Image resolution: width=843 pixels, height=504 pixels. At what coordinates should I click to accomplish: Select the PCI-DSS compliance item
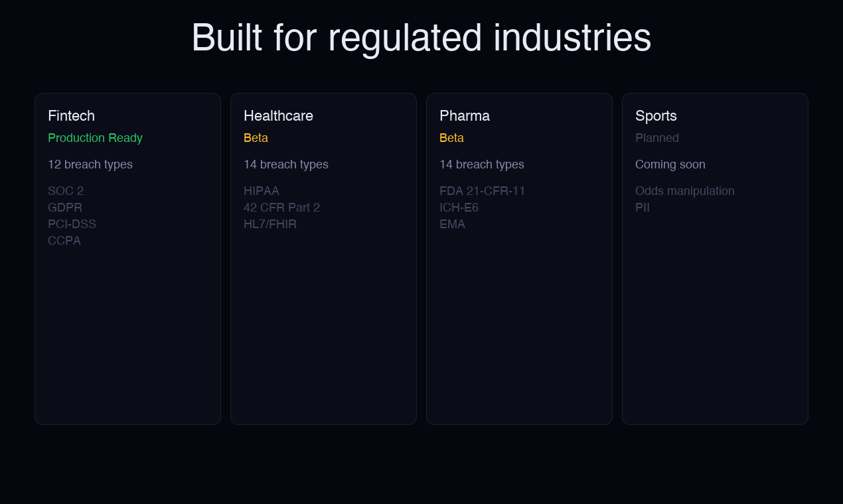[x=72, y=224]
